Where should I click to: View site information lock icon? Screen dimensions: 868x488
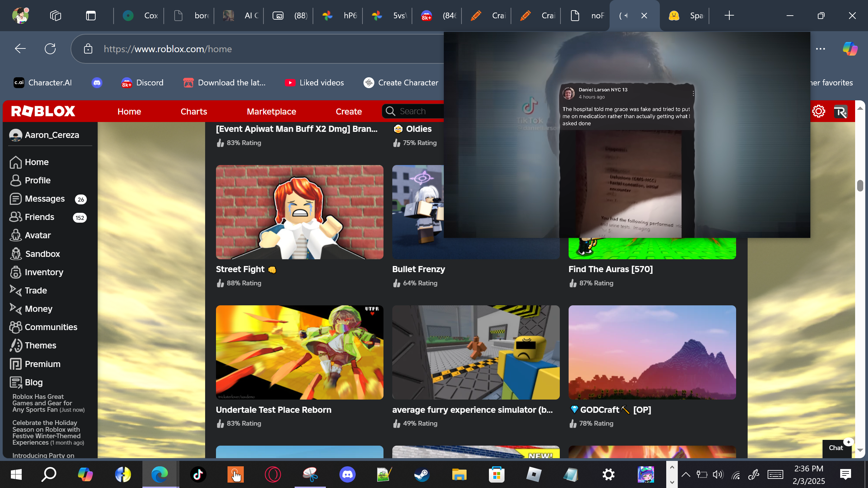[x=88, y=49]
